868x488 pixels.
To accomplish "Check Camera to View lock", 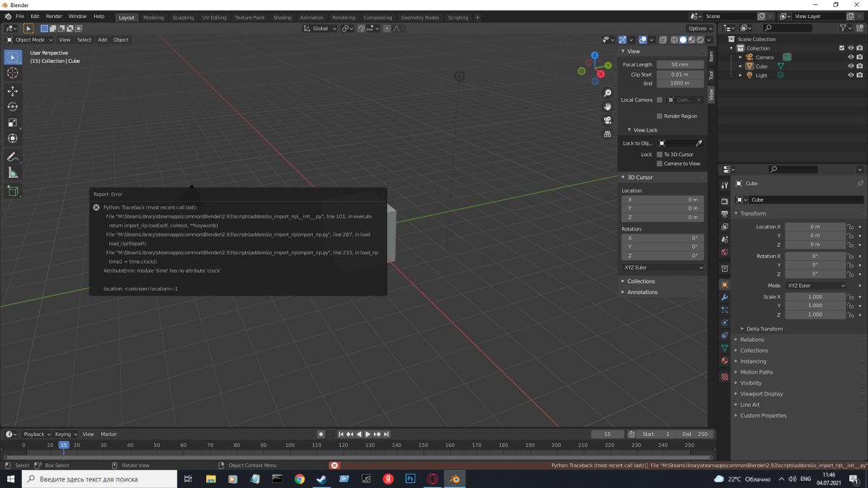I will 660,163.
